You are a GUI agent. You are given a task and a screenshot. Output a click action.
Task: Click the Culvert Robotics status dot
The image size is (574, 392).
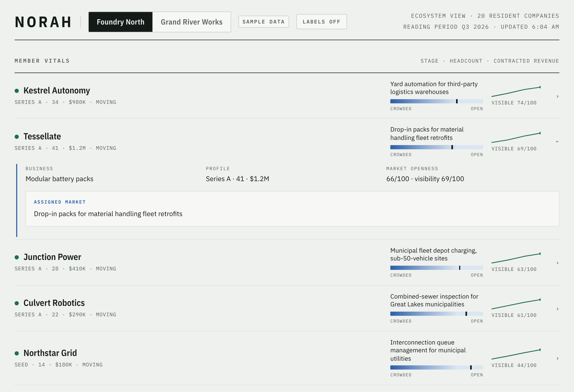coord(17,303)
